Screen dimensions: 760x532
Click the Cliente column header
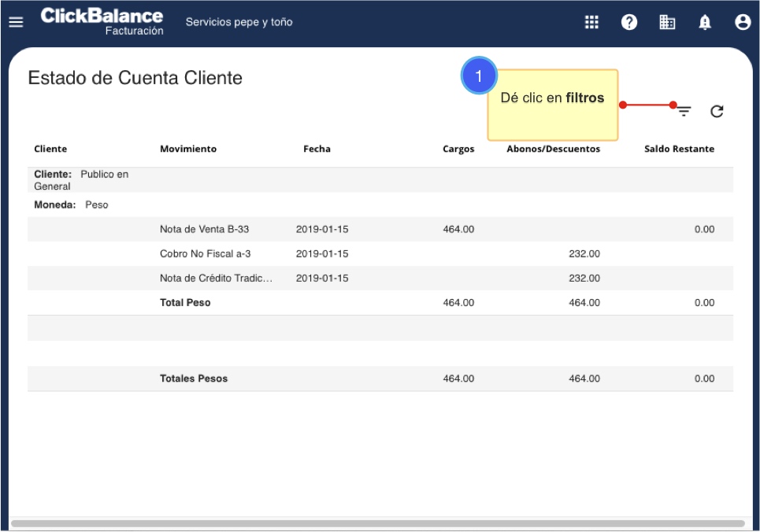pyautogui.click(x=50, y=149)
